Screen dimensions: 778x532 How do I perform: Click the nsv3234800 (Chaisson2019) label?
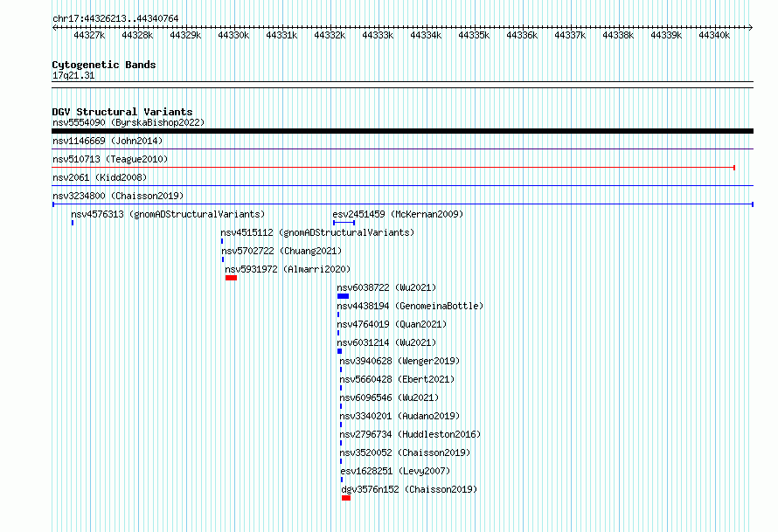point(118,196)
